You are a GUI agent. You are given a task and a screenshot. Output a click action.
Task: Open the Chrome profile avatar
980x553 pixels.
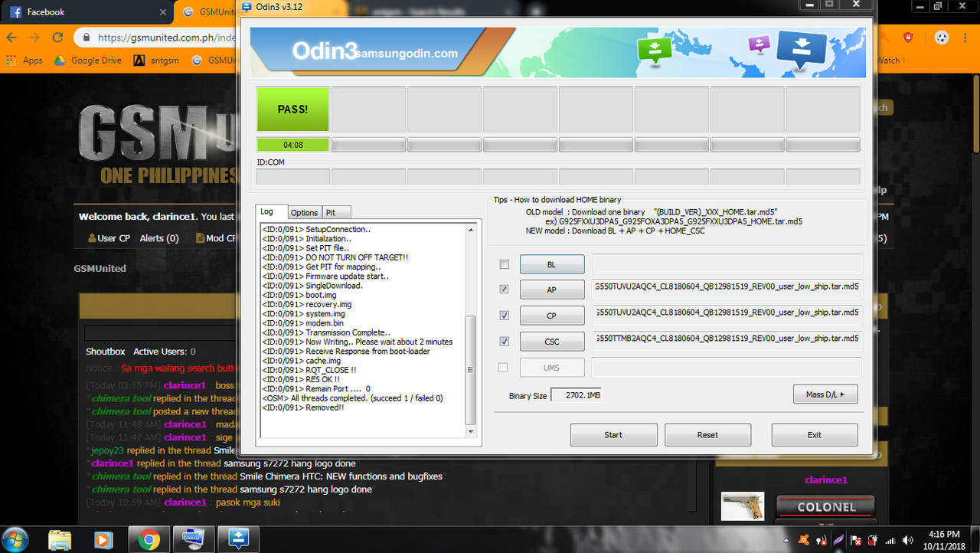(941, 38)
